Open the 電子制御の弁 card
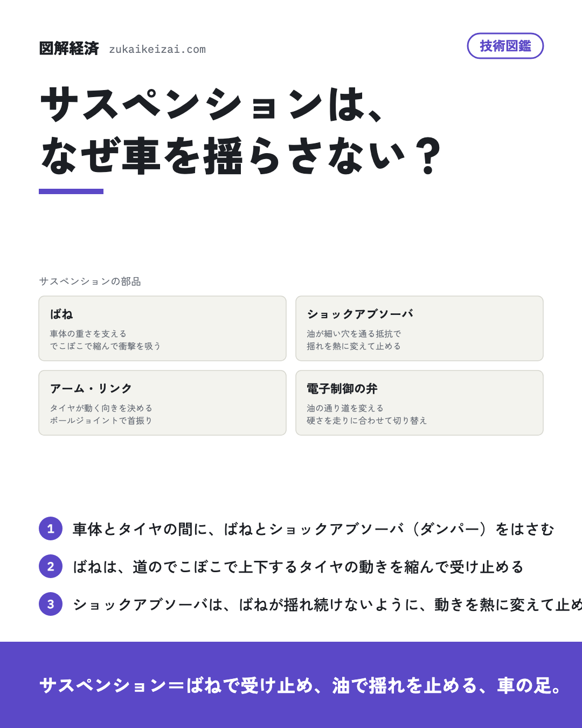582x728 pixels. tap(419, 403)
